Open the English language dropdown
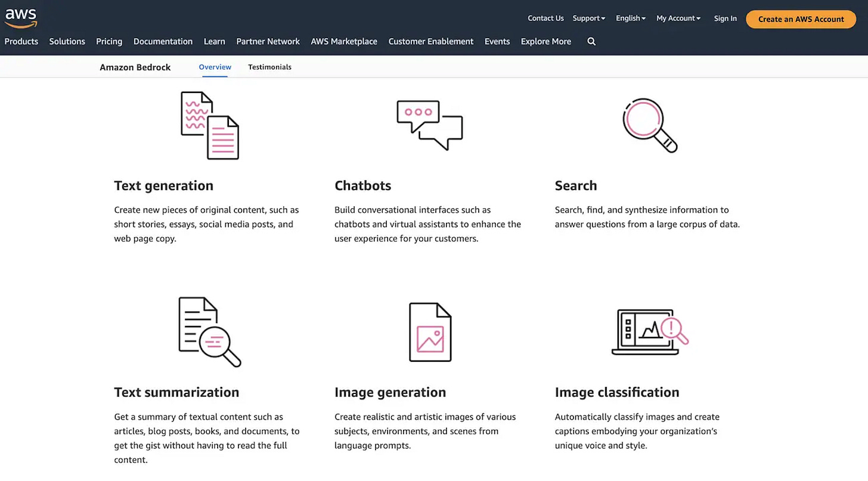 point(631,18)
